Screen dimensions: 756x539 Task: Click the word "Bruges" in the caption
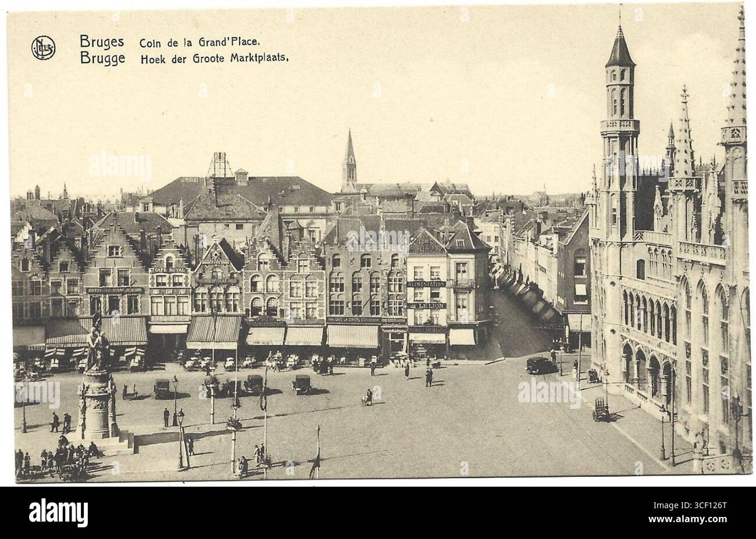[x=101, y=41]
